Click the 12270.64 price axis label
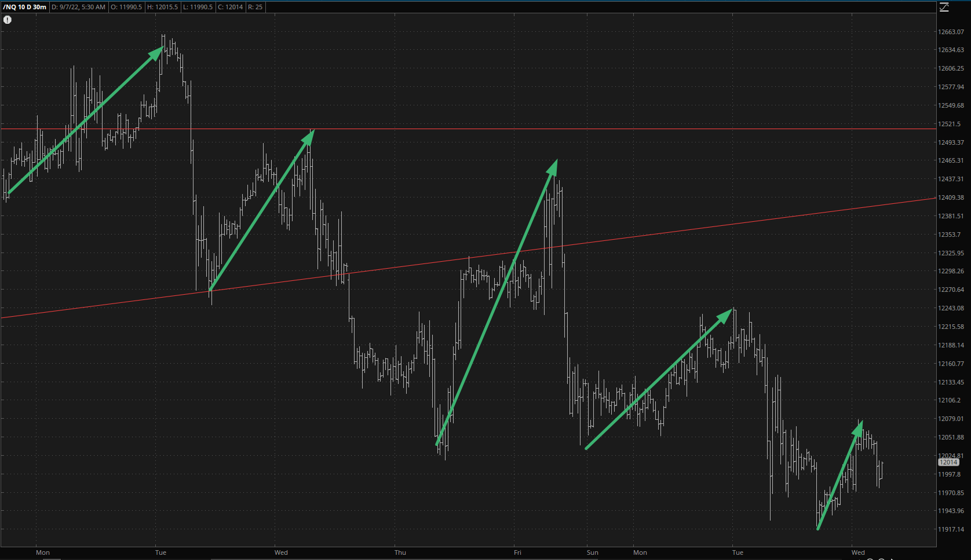 tap(951, 290)
